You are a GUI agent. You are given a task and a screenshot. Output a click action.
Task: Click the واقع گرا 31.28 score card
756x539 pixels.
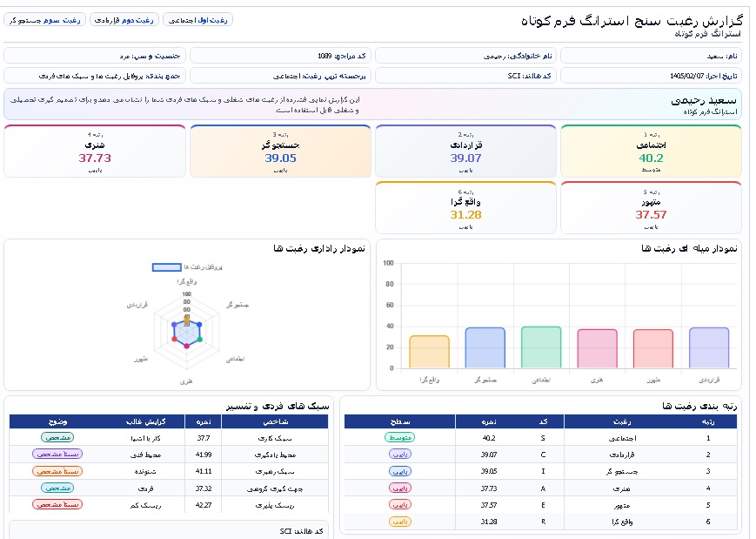(x=465, y=207)
